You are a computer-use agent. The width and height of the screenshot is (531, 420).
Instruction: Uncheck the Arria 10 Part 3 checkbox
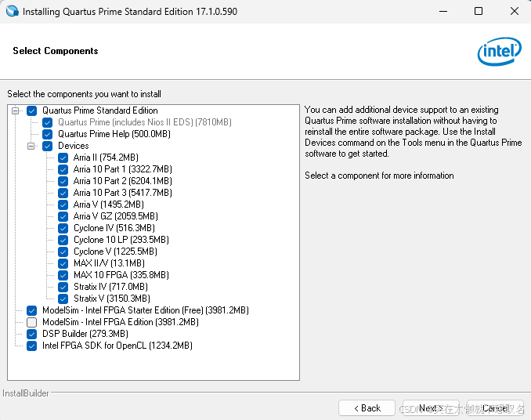tap(63, 193)
